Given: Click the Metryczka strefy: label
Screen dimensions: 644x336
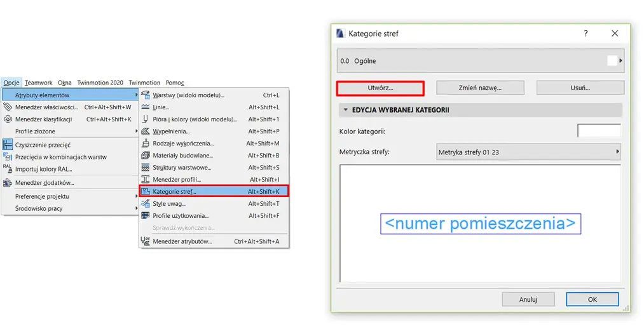Looking at the screenshot, I should tap(364, 152).
